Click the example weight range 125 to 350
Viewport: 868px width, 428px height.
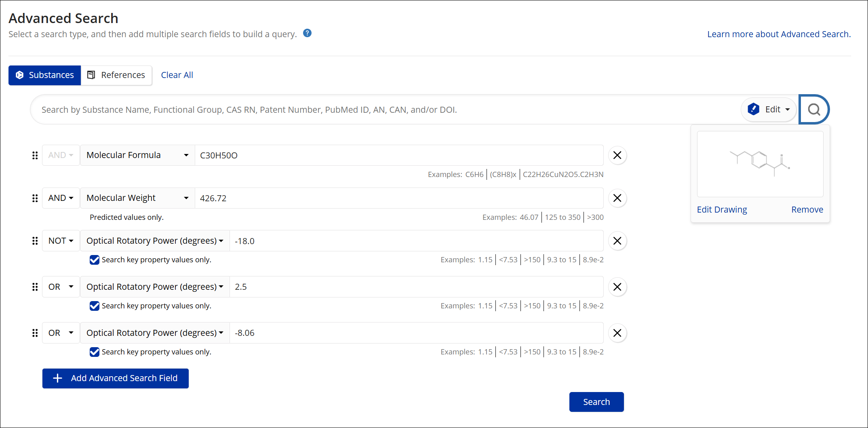563,217
